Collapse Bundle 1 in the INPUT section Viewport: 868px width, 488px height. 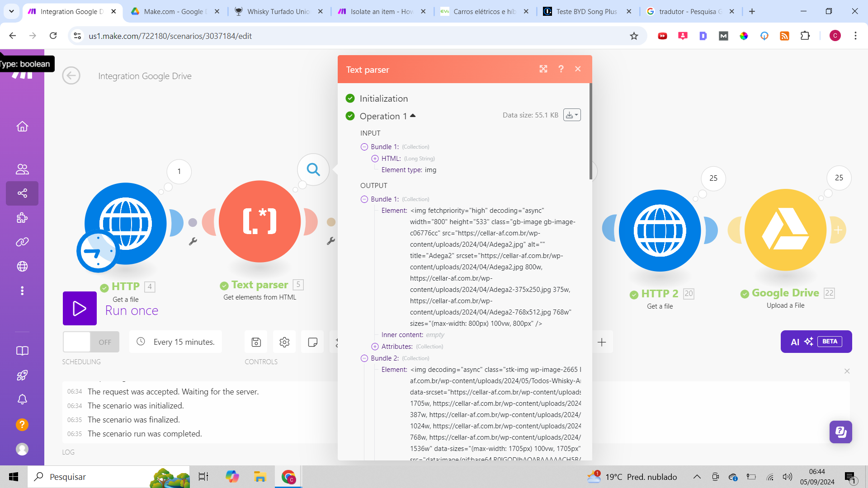pyautogui.click(x=364, y=147)
